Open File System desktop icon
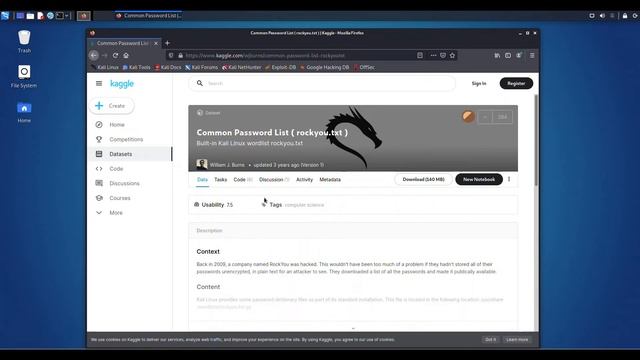This screenshot has width=640, height=360. coord(24,77)
